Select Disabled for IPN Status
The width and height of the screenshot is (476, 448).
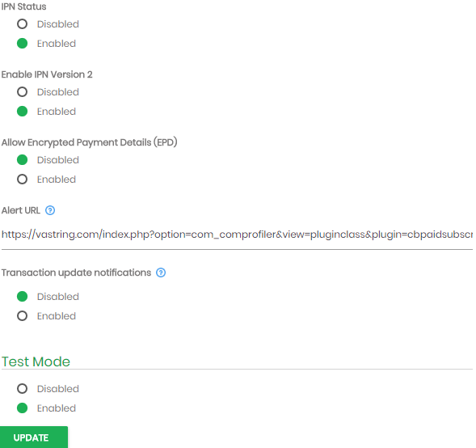click(x=22, y=24)
